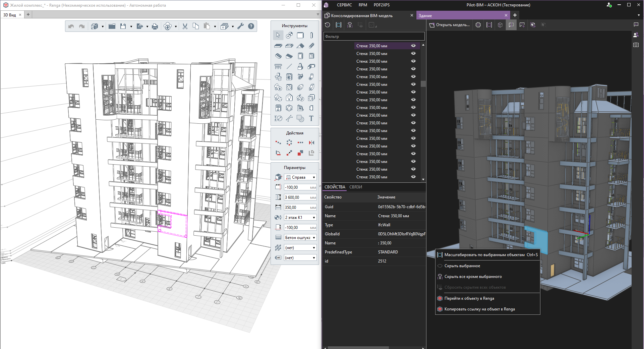Choose the Column tool in Renga tools
The height and width of the screenshot is (349, 644).
point(311,35)
